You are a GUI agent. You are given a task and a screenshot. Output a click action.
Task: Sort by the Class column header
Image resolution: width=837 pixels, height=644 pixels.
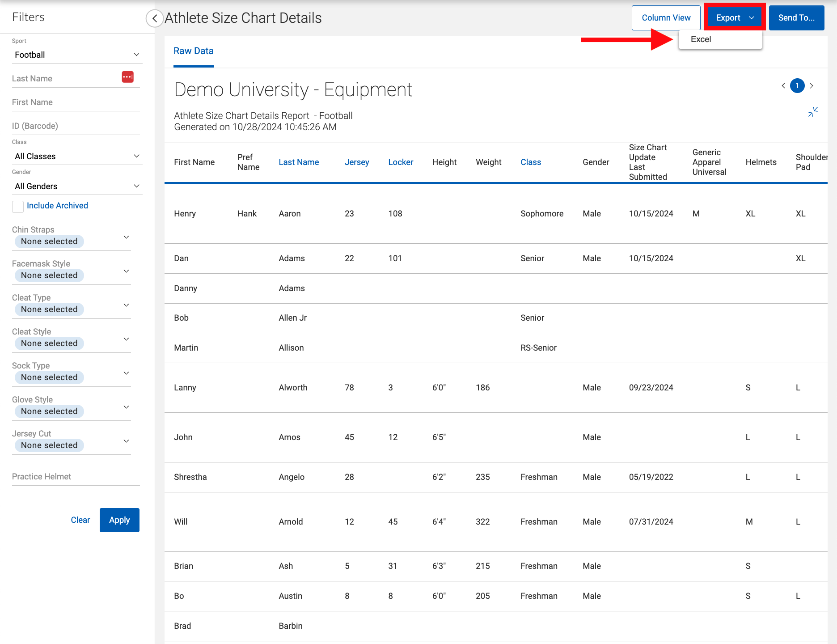[x=531, y=162]
